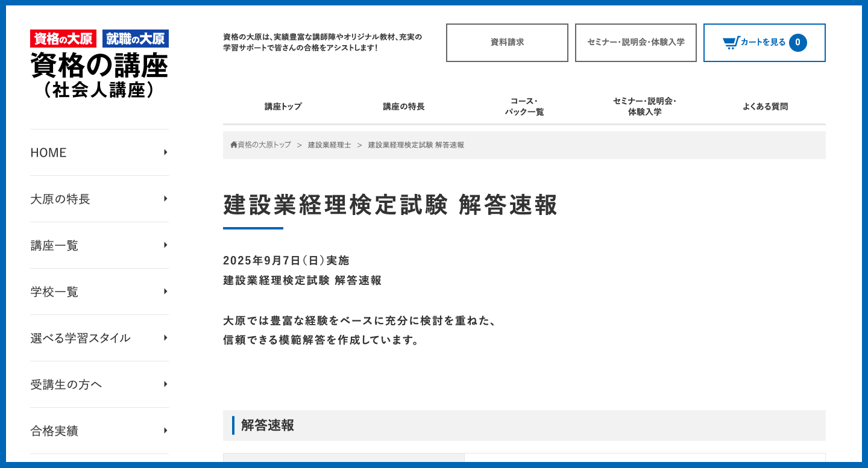Expand 講座一覧 sidebar arrow
The height and width of the screenshot is (468, 868).
(x=165, y=245)
